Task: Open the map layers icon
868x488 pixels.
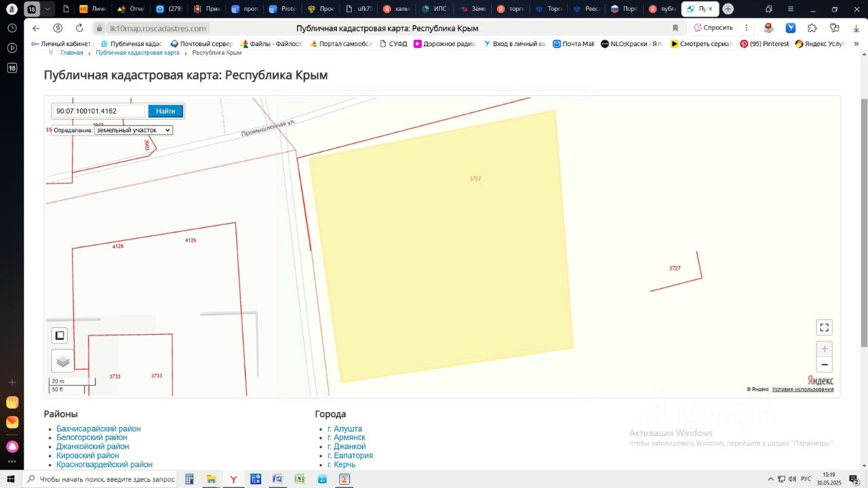Action: click(62, 361)
